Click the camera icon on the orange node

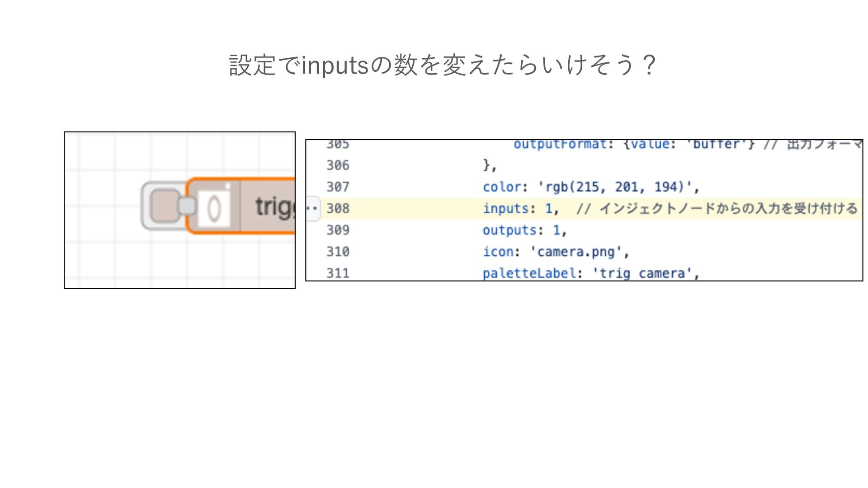point(214,208)
